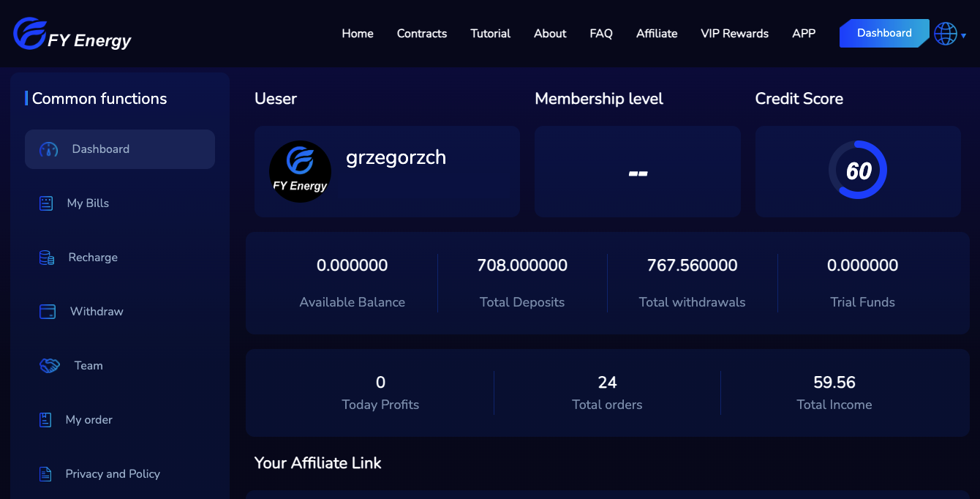Click the credit score 60 progress ring
Image resolution: width=980 pixels, height=499 pixels.
[857, 170]
